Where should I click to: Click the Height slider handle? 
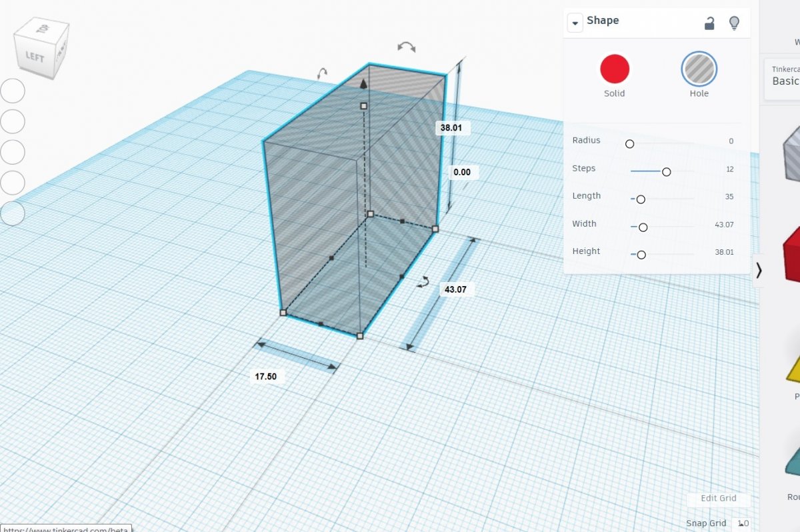(x=641, y=255)
